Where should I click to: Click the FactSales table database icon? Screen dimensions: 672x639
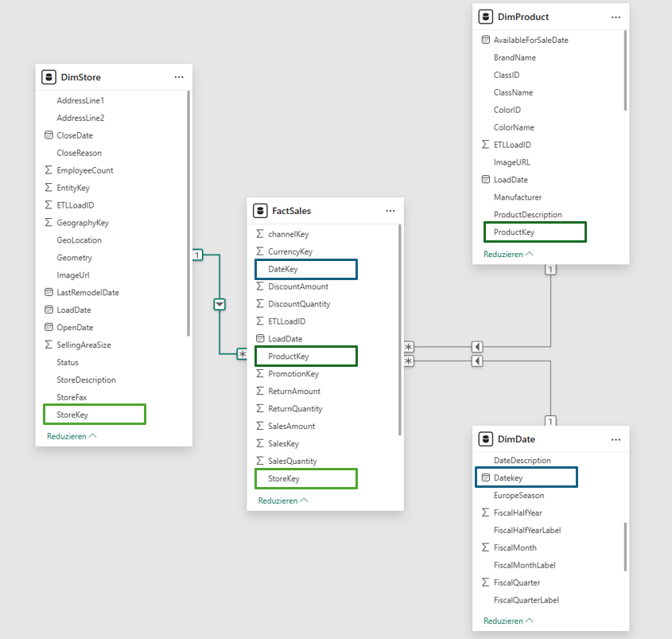(260, 211)
